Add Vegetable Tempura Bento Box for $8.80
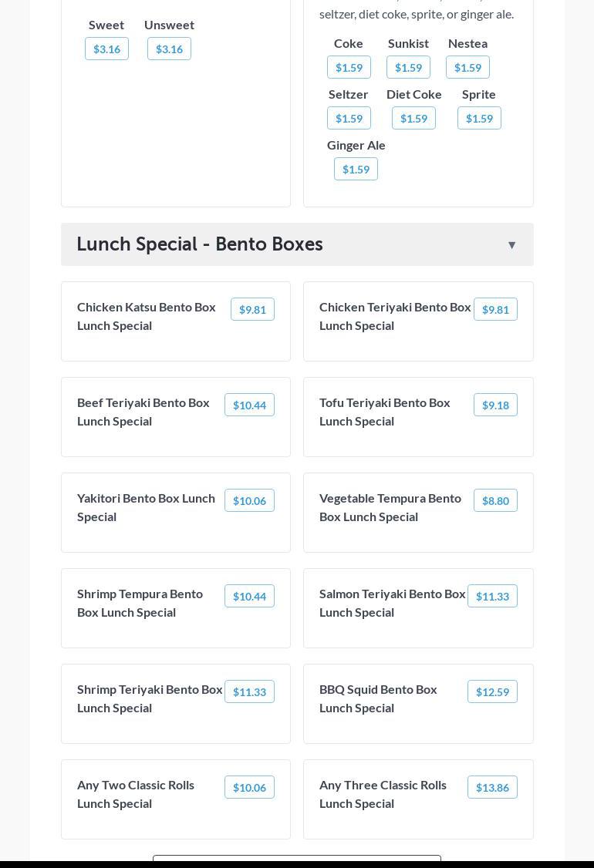594x868 pixels. point(494,500)
